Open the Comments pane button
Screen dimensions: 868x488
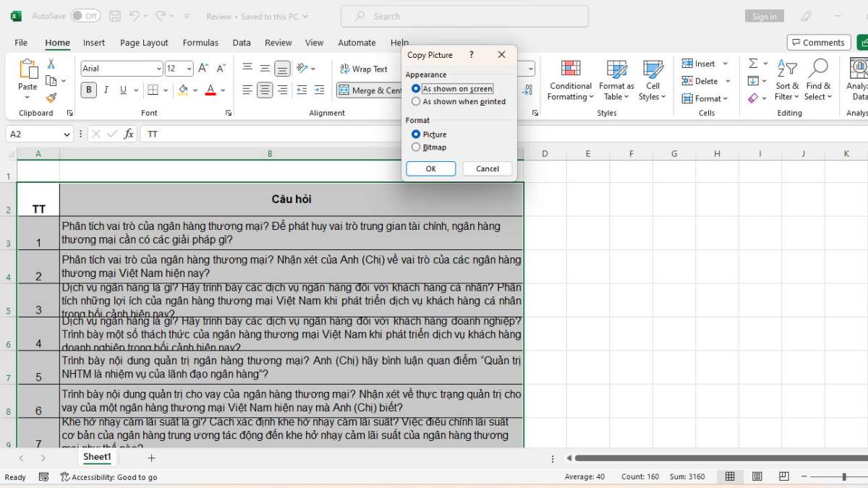(x=819, y=43)
